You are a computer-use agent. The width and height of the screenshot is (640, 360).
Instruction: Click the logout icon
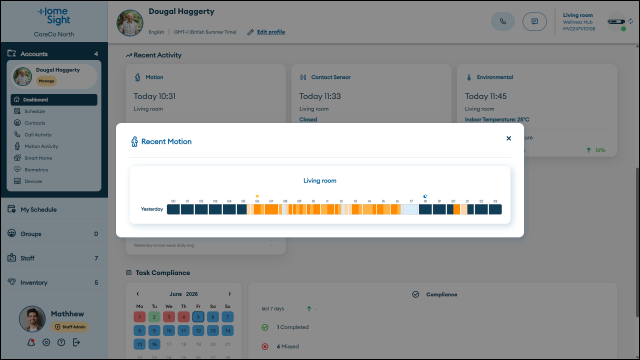[x=76, y=342]
